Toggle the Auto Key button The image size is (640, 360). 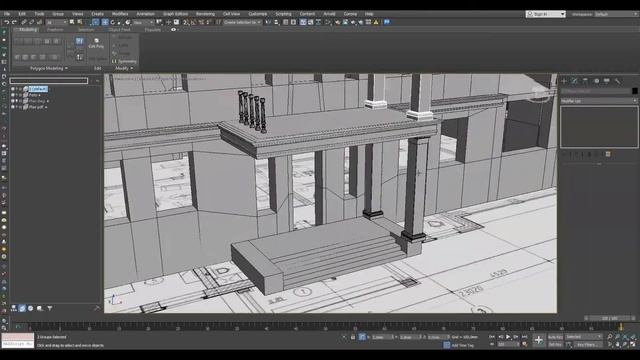(555, 337)
